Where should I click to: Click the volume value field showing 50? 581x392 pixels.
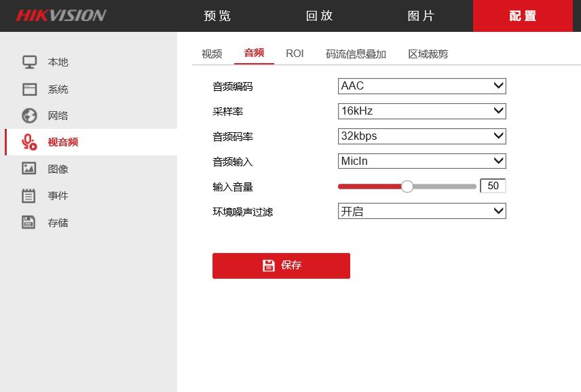[x=493, y=186]
